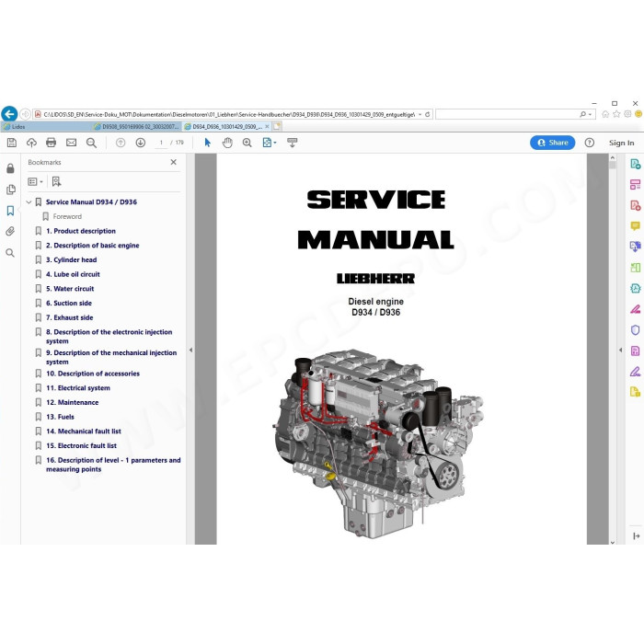Open bookmark 5. Water circuit

coord(70,288)
